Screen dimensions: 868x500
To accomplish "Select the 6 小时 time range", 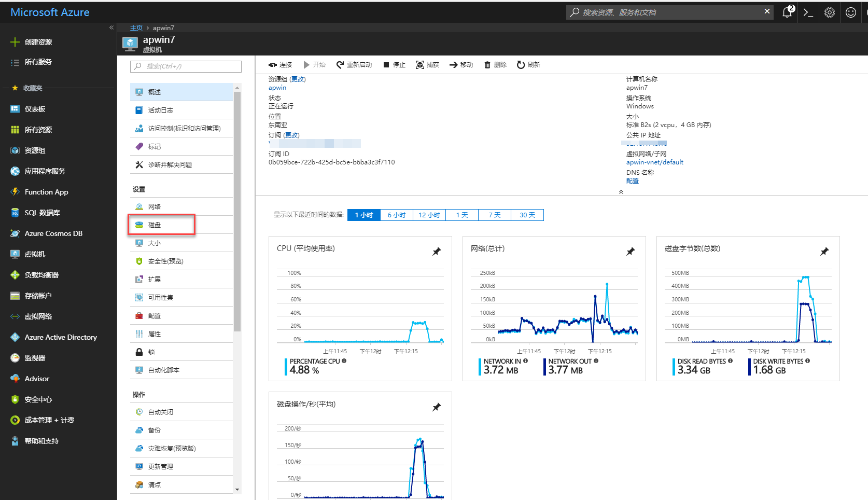I will (x=397, y=215).
